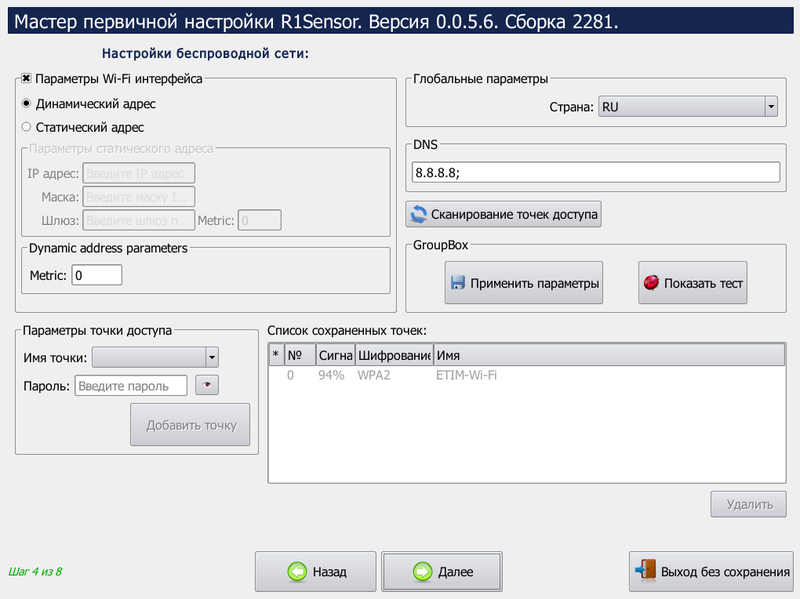Click the exit door icon for Выход без сохранения

coord(646,571)
